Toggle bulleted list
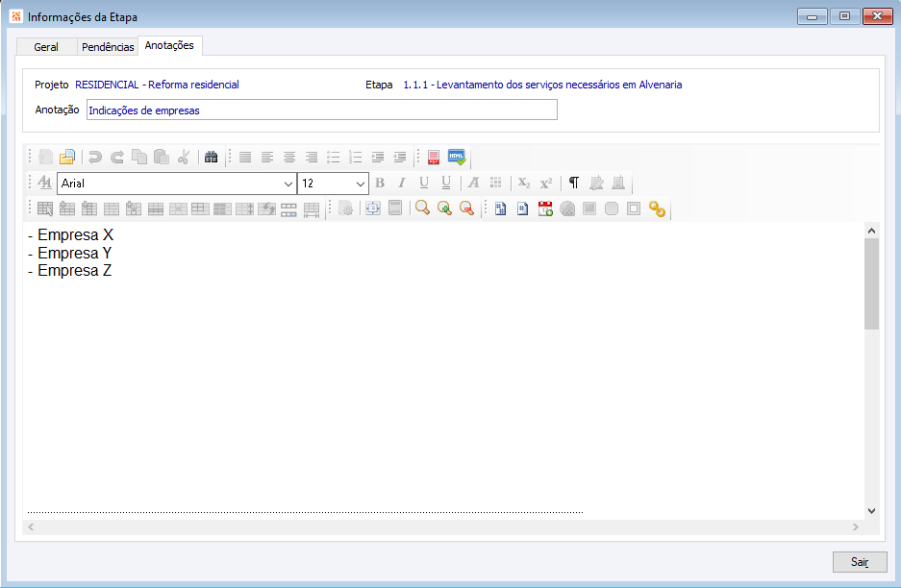 click(334, 157)
